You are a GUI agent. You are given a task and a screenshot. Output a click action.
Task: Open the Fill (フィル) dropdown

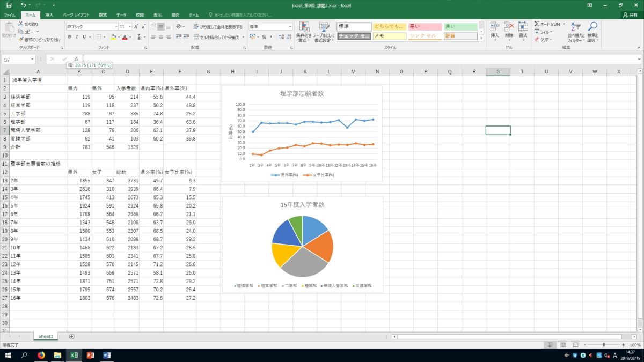pyautogui.click(x=543, y=32)
